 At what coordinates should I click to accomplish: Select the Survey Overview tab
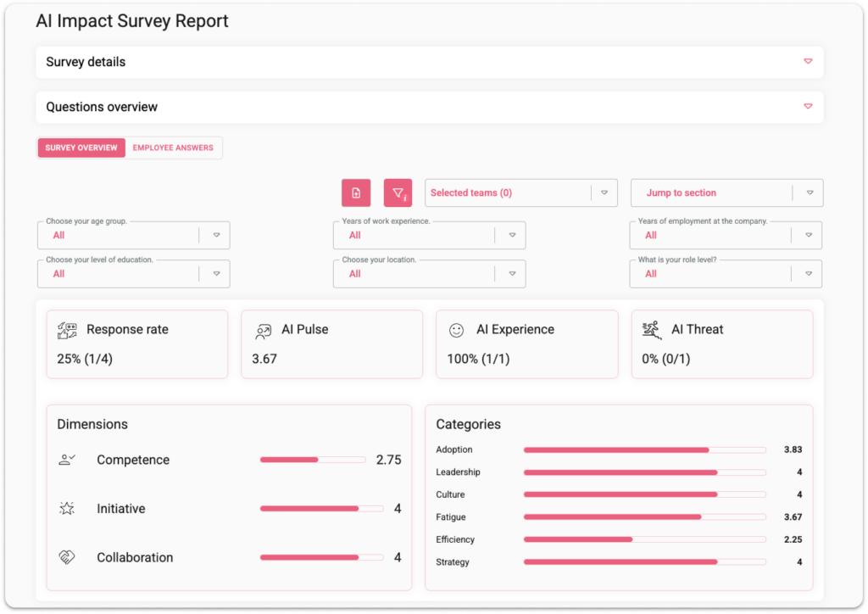tap(81, 148)
